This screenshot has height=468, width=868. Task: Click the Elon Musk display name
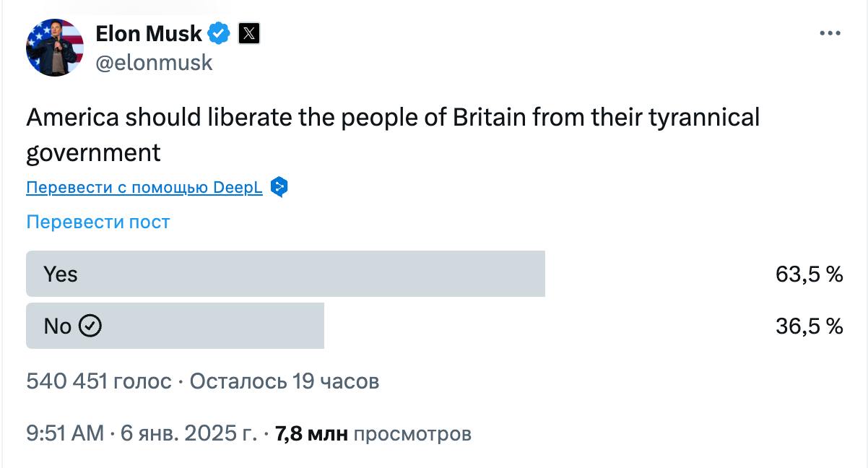click(149, 33)
